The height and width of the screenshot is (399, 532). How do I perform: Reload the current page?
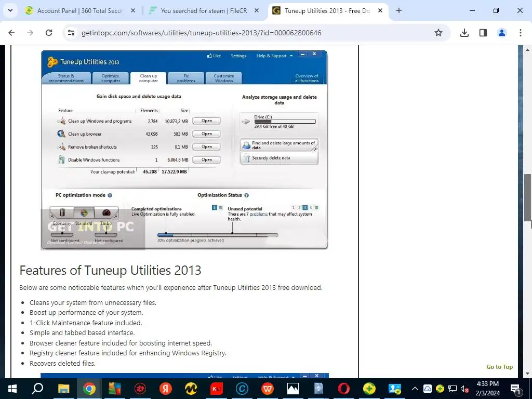click(x=49, y=33)
